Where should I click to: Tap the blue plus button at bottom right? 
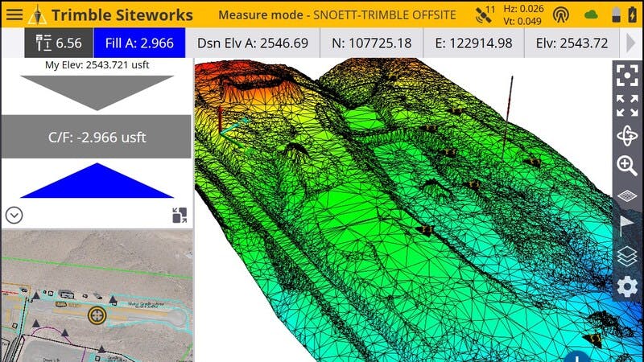577,356
